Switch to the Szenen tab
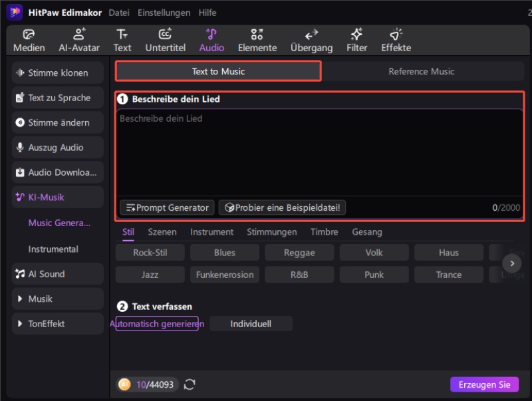Screen dimensions: 532x401 (162, 232)
